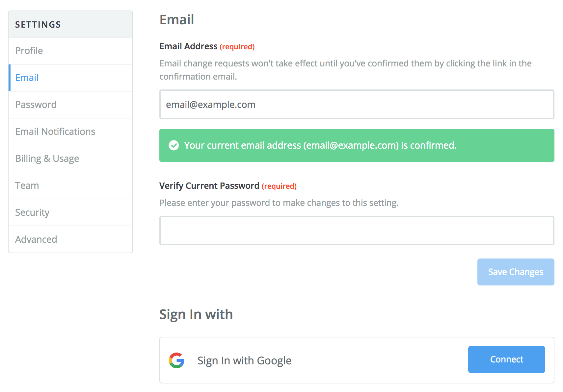Navigate to Billing & Usage

coord(70,159)
